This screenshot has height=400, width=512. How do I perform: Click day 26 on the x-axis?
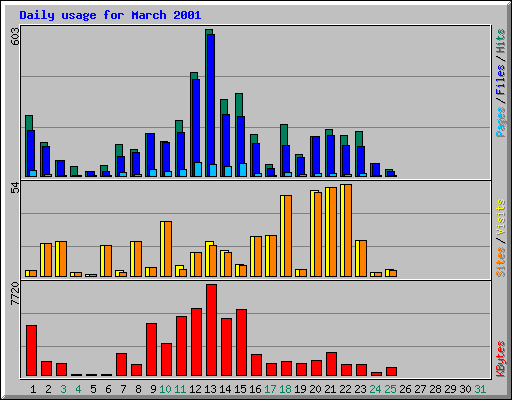(x=405, y=389)
